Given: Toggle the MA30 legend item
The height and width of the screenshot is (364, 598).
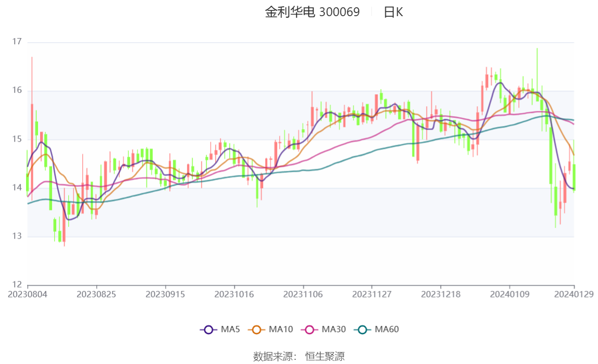Looking at the screenshot, I should pyautogui.click(x=323, y=329).
